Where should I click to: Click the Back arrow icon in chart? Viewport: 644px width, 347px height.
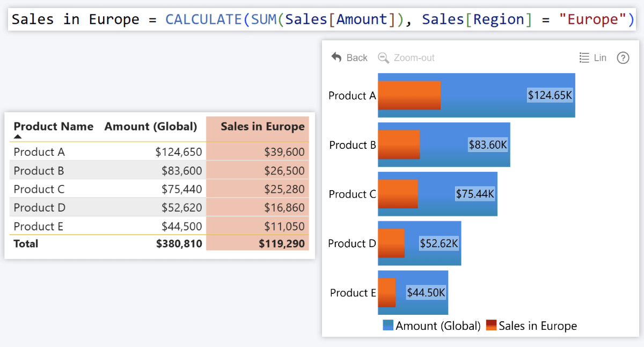336,57
